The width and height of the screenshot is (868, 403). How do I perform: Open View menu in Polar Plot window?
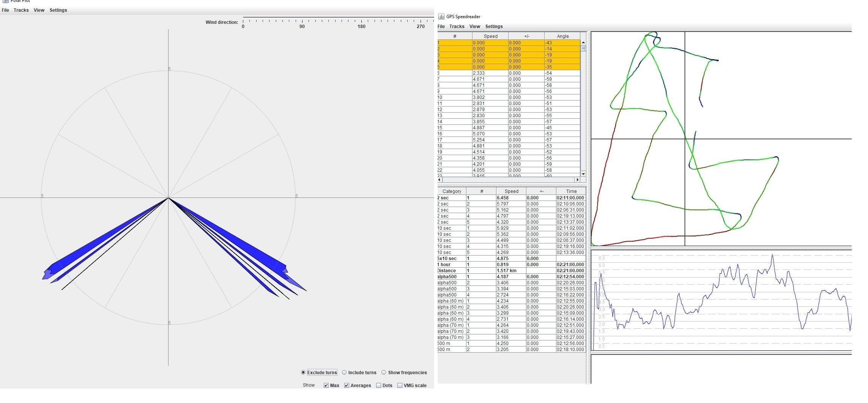39,10
